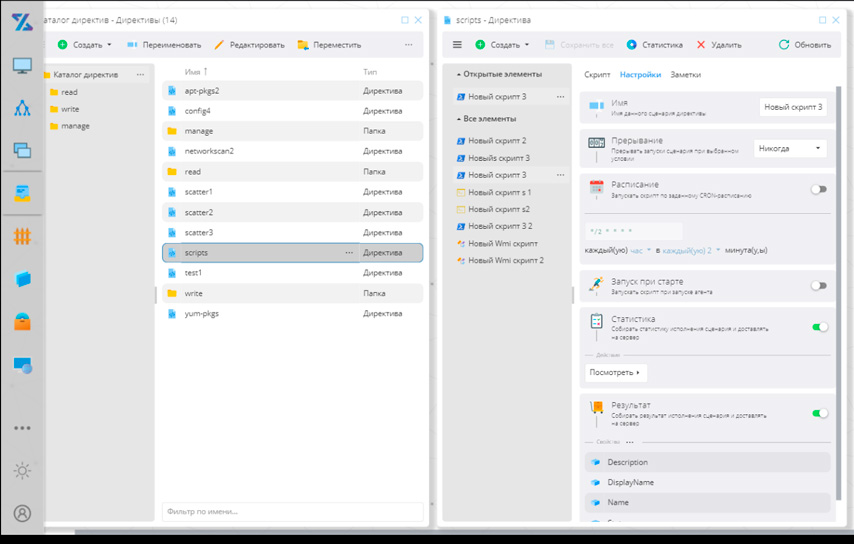
Task: Click Редактировать in the catalog toolbar
Action: 249,45
